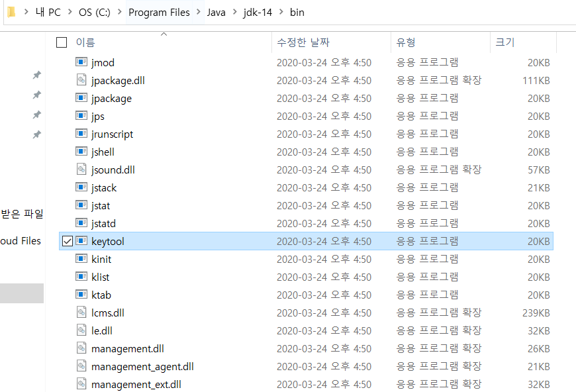Select the highlighted gray navigation pane item
Screen dimensions: 576x392
[22, 293]
